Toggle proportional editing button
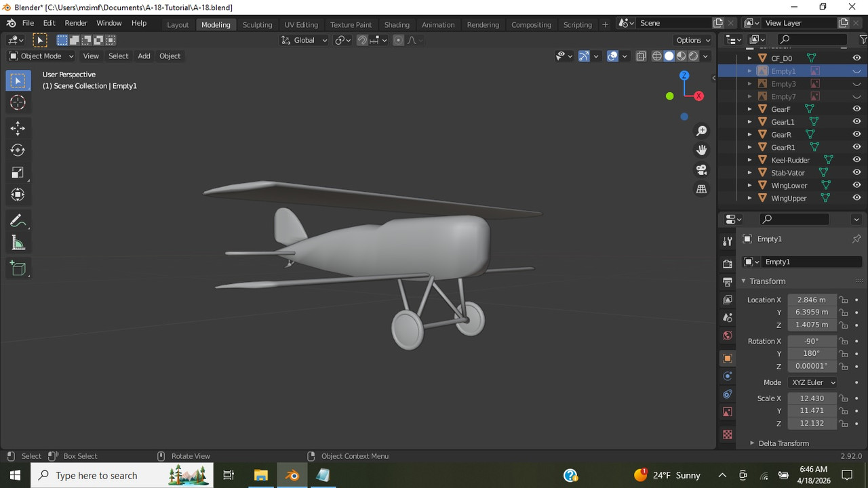Image resolution: width=868 pixels, height=488 pixels. (398, 40)
